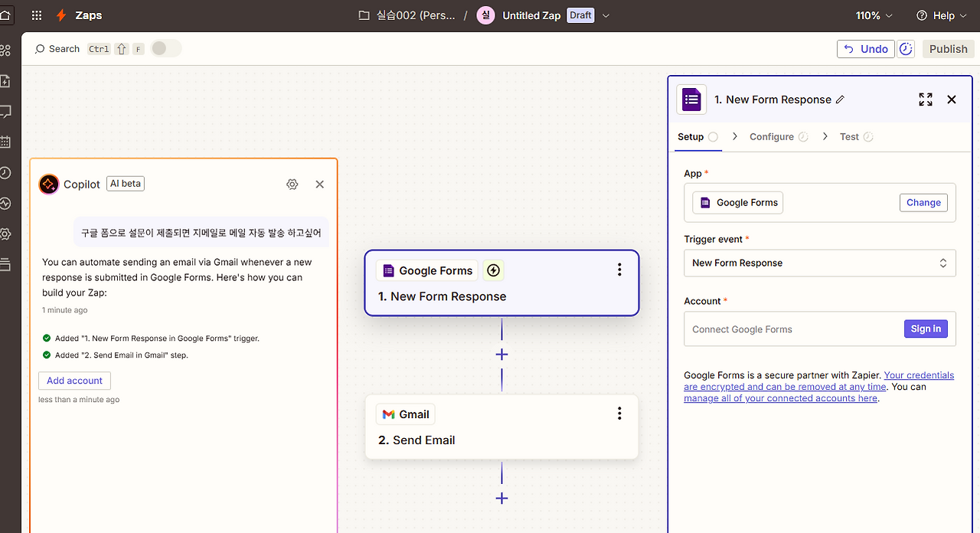Viewport: 980px width, 533px height.
Task: Open 'manage all of your connected accounts here' link
Action: click(x=780, y=398)
